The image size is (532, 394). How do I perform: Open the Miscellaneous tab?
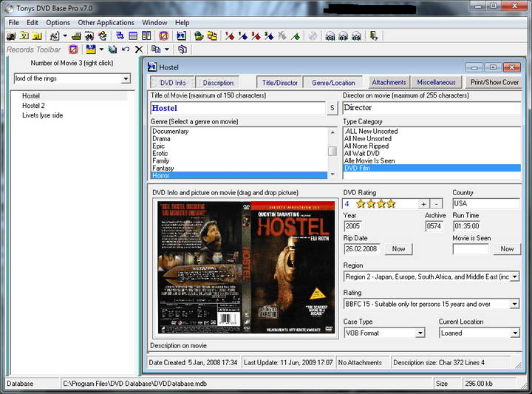tap(436, 82)
